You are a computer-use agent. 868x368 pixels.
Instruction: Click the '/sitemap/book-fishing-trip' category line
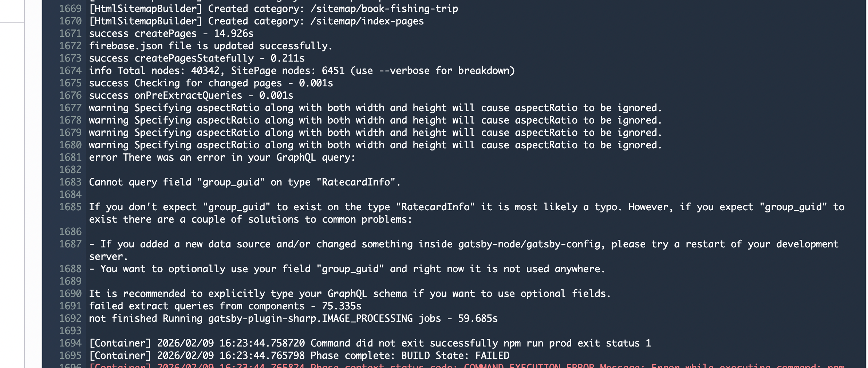(273, 9)
